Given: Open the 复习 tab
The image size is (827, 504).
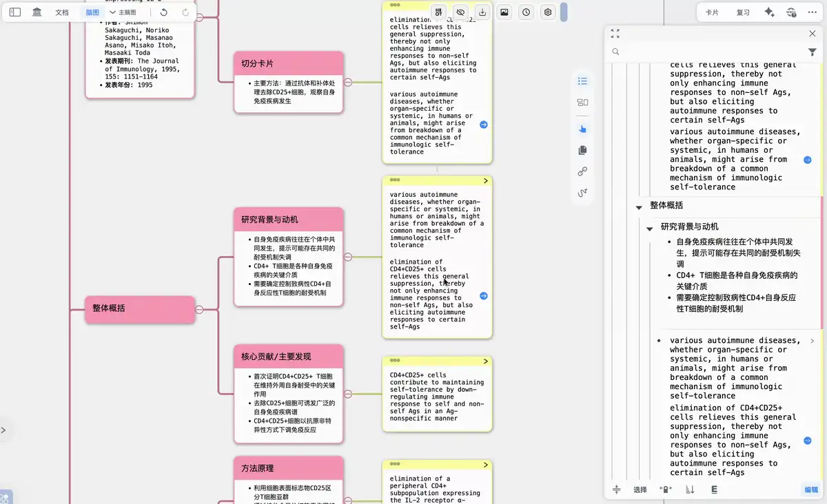Looking at the screenshot, I should pyautogui.click(x=743, y=12).
